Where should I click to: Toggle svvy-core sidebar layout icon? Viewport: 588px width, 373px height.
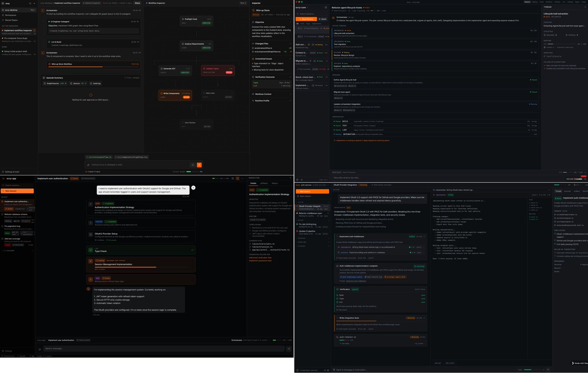326,7
